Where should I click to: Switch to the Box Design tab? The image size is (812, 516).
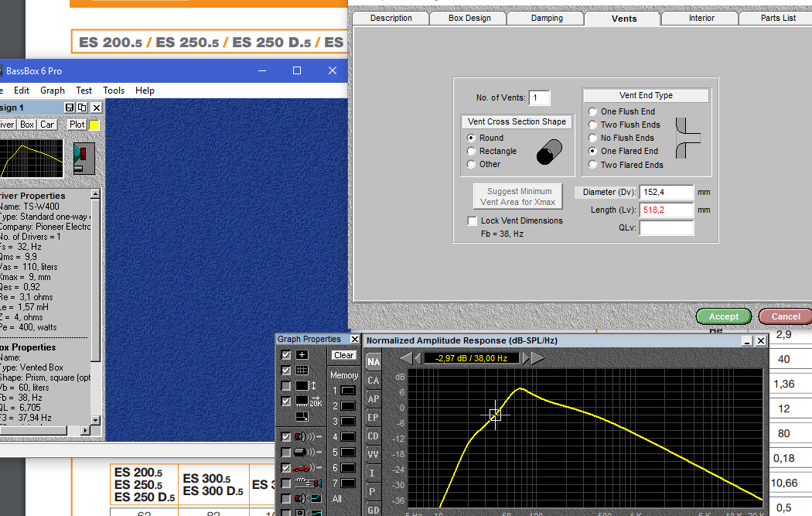(469, 18)
